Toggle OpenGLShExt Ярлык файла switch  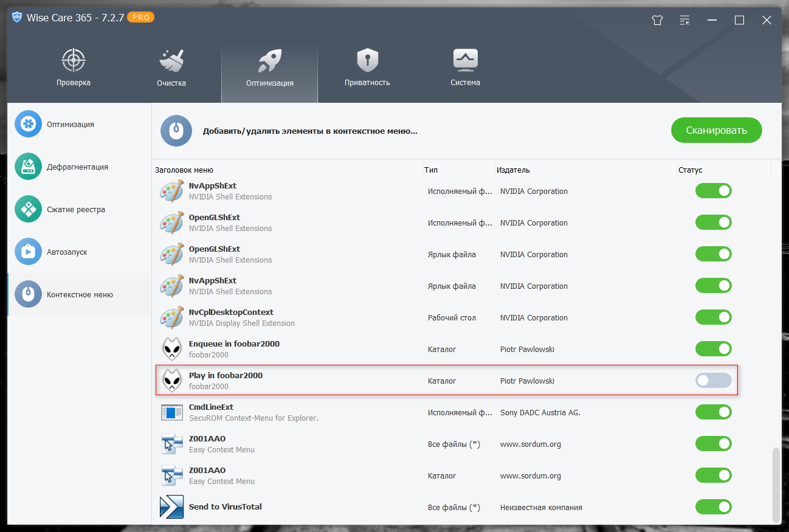pyautogui.click(x=714, y=254)
